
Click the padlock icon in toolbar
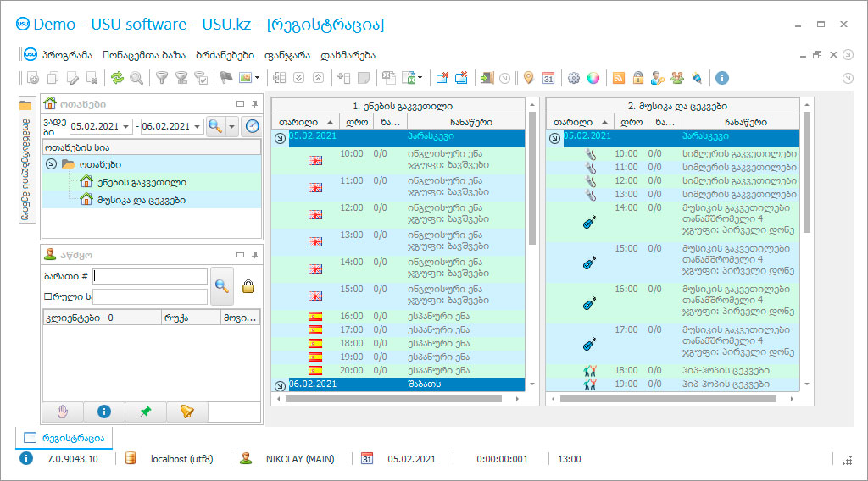pos(638,78)
